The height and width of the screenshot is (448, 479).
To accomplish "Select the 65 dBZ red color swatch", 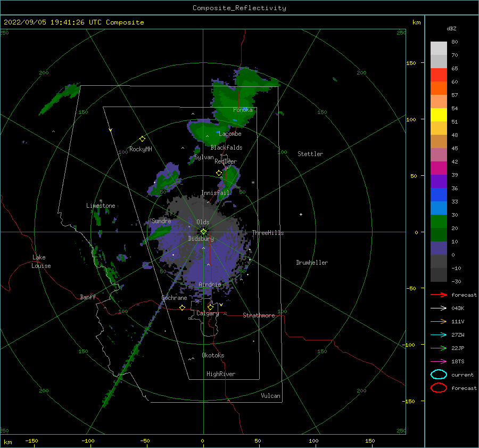I will [439, 75].
